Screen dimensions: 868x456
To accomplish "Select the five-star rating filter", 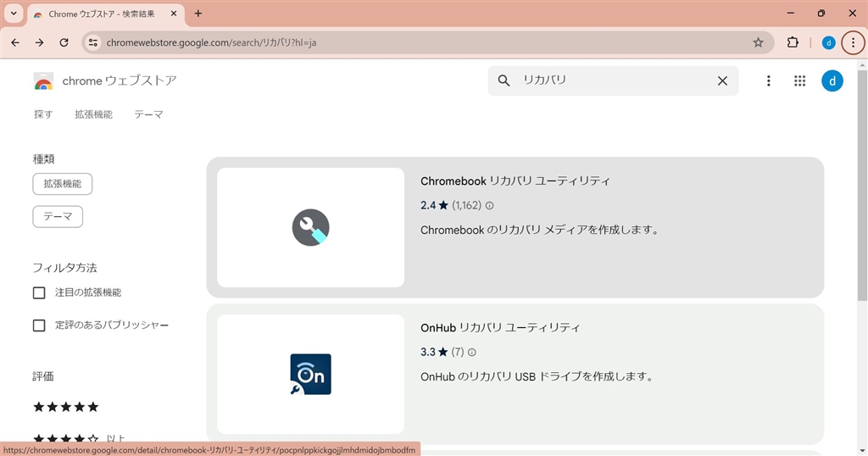I will tap(66, 408).
